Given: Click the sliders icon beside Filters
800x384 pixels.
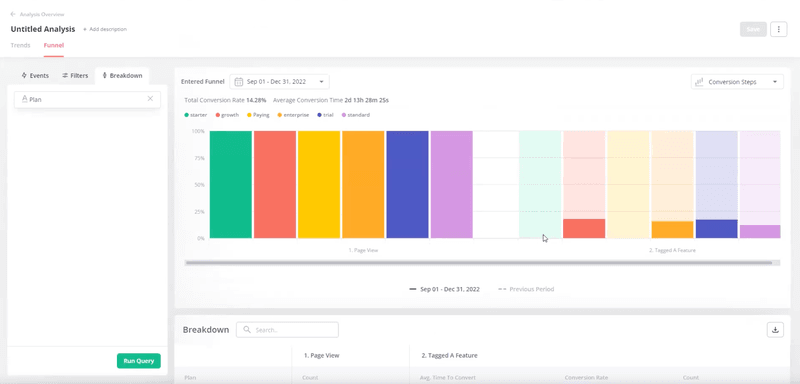Looking at the screenshot, I should pos(65,75).
